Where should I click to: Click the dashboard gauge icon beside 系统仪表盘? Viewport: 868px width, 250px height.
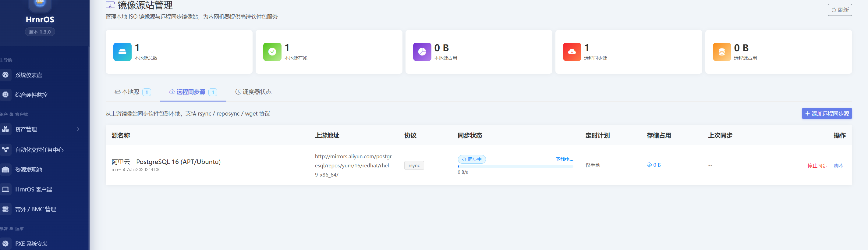[5, 75]
